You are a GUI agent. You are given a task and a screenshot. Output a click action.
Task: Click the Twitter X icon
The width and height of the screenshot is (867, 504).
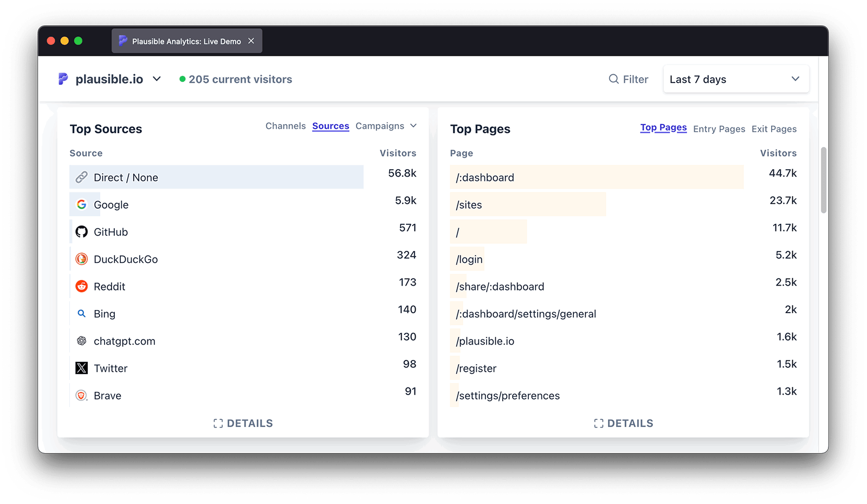81,369
